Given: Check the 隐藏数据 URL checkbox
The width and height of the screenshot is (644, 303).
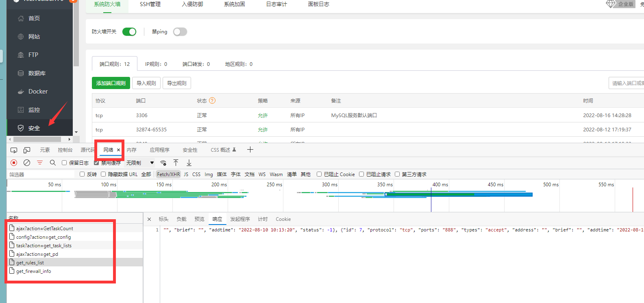Looking at the screenshot, I should coord(103,174).
